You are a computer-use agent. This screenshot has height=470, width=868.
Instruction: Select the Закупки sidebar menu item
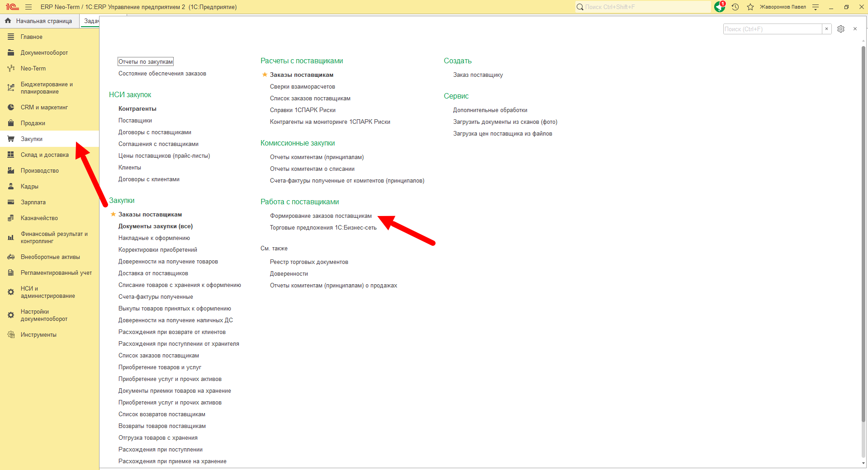click(x=49, y=139)
